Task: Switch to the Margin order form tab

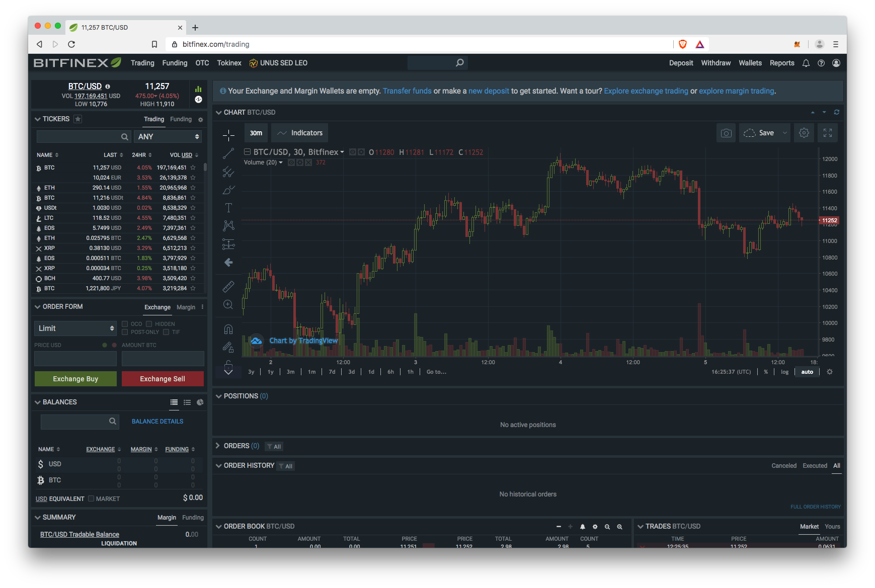Action: tap(186, 307)
